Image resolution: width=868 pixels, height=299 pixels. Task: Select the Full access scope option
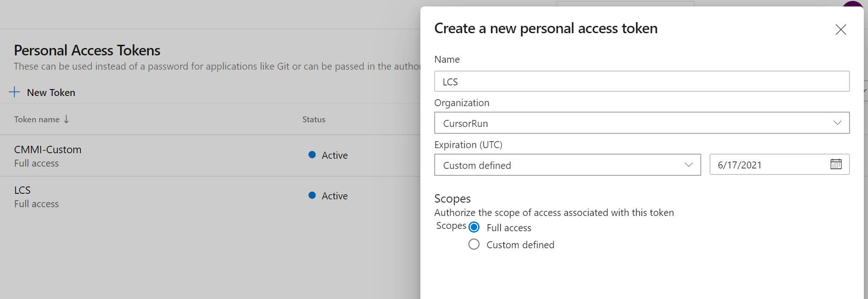click(474, 227)
